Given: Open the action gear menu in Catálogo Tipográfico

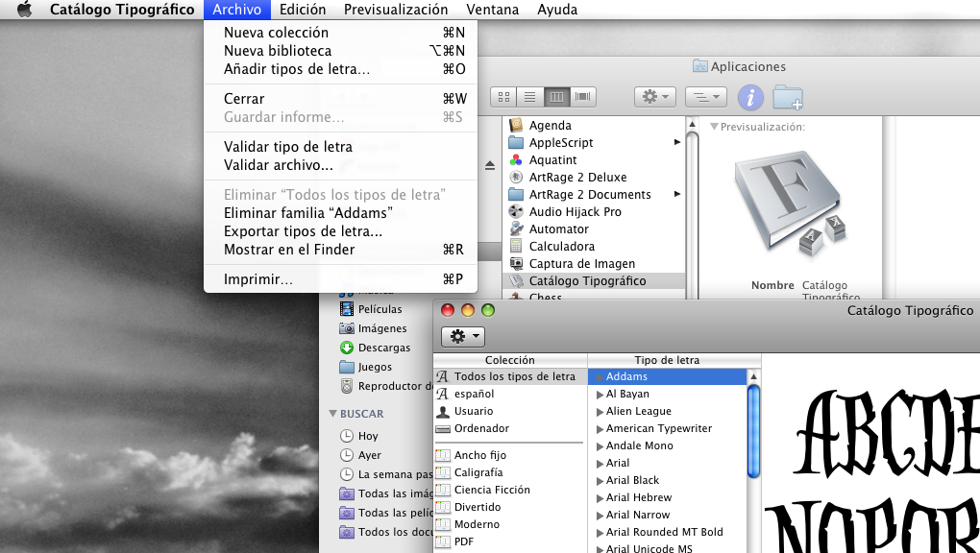Looking at the screenshot, I should 462,336.
